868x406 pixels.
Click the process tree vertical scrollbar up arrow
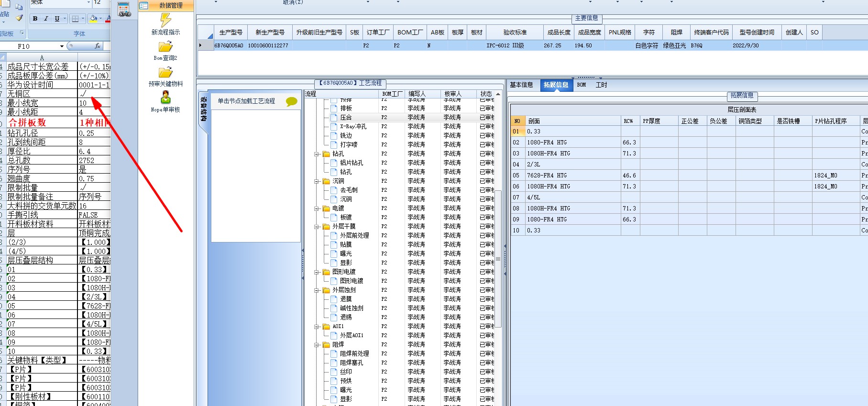(498, 94)
